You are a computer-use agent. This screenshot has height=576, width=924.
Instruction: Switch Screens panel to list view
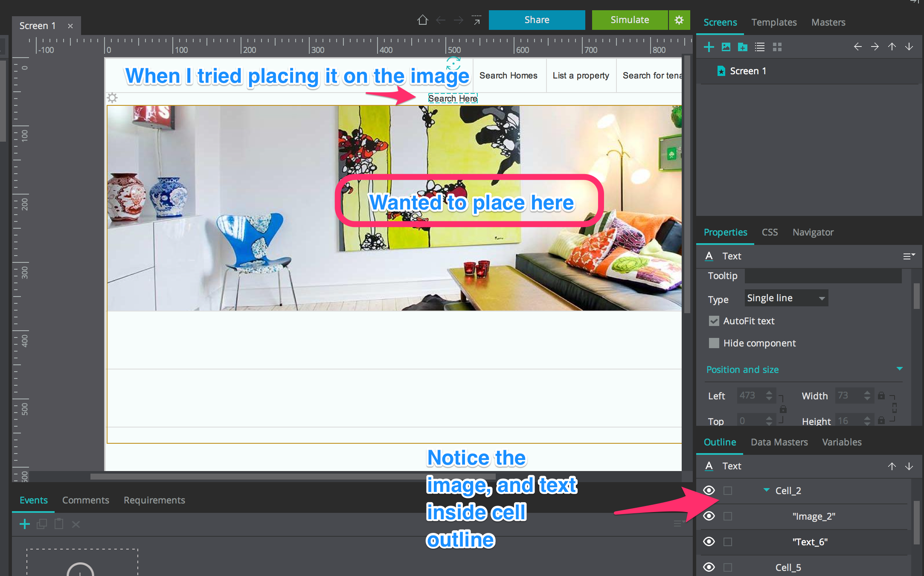(x=760, y=47)
